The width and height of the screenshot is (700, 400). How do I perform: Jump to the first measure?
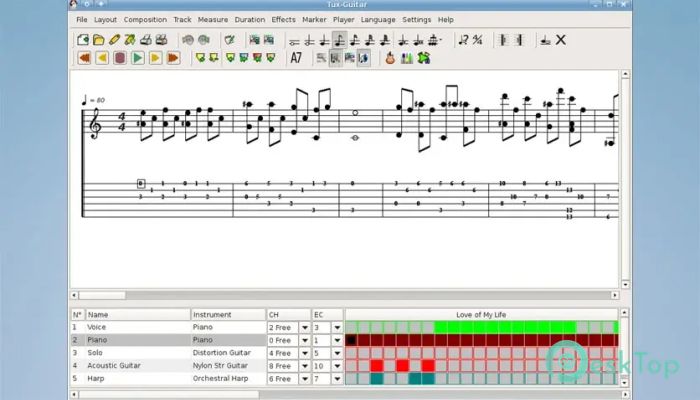pyautogui.click(x=84, y=58)
